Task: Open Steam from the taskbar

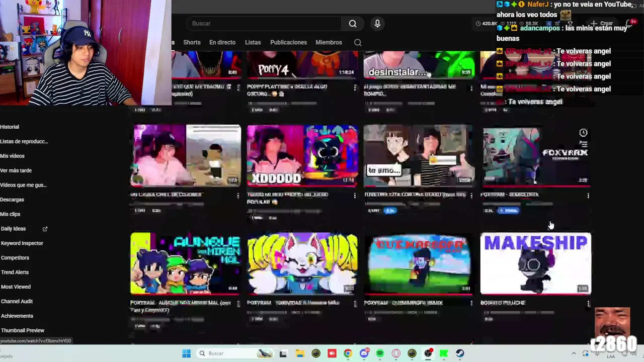Action: (460, 353)
